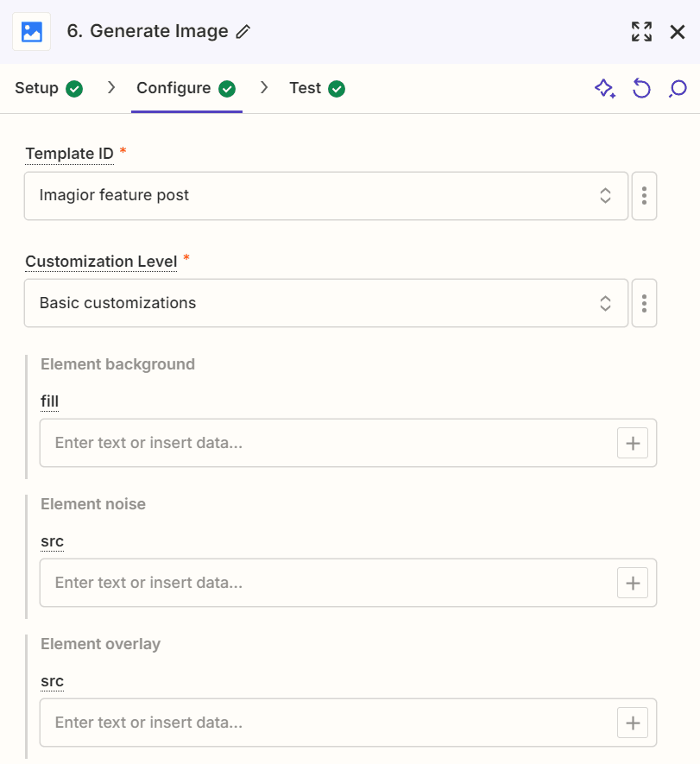The image size is (700, 764).
Task: Click the plus icon on Element noise field
Action: point(633,583)
